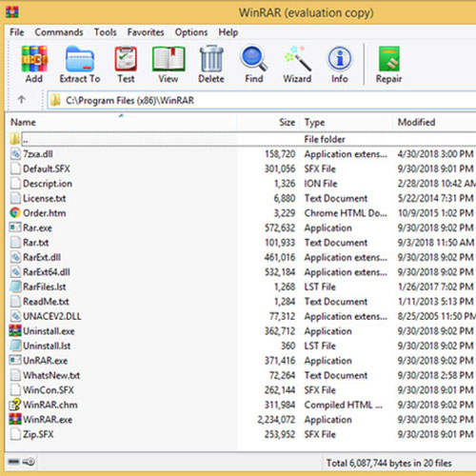Click the status bar total bytes text
Screen dimensions: 476x476
point(389,463)
